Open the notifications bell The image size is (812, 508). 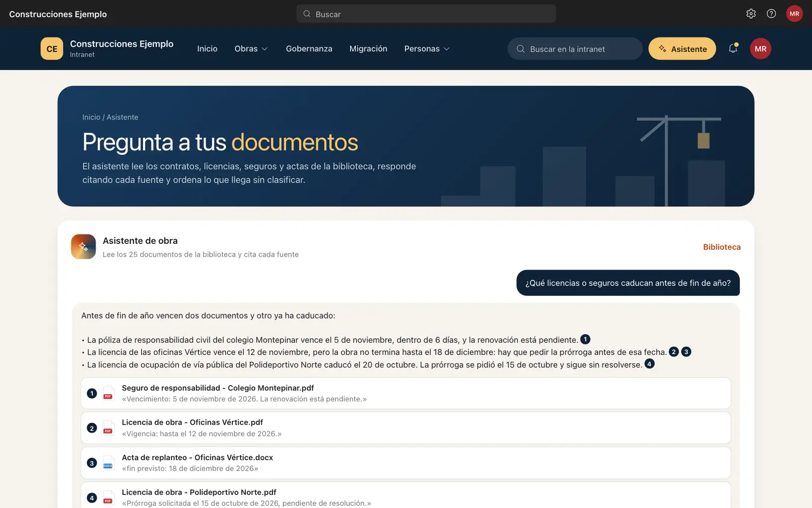click(733, 48)
